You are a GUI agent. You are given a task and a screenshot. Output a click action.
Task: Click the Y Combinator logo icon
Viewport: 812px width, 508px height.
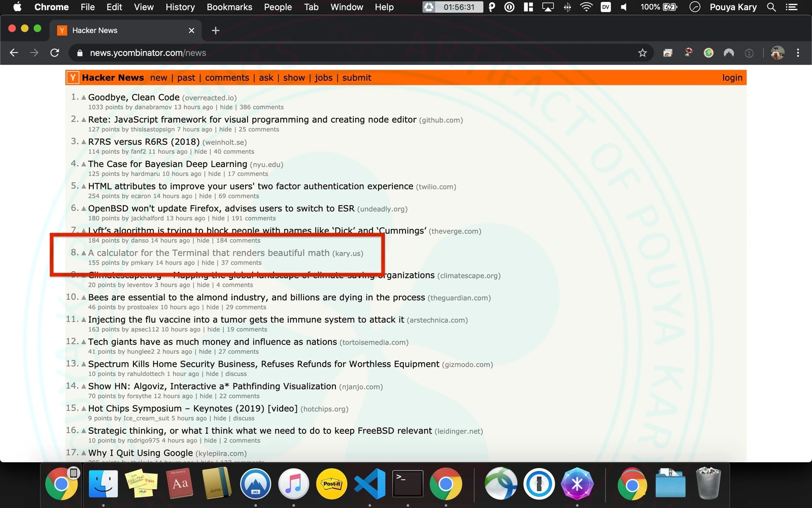tap(73, 78)
